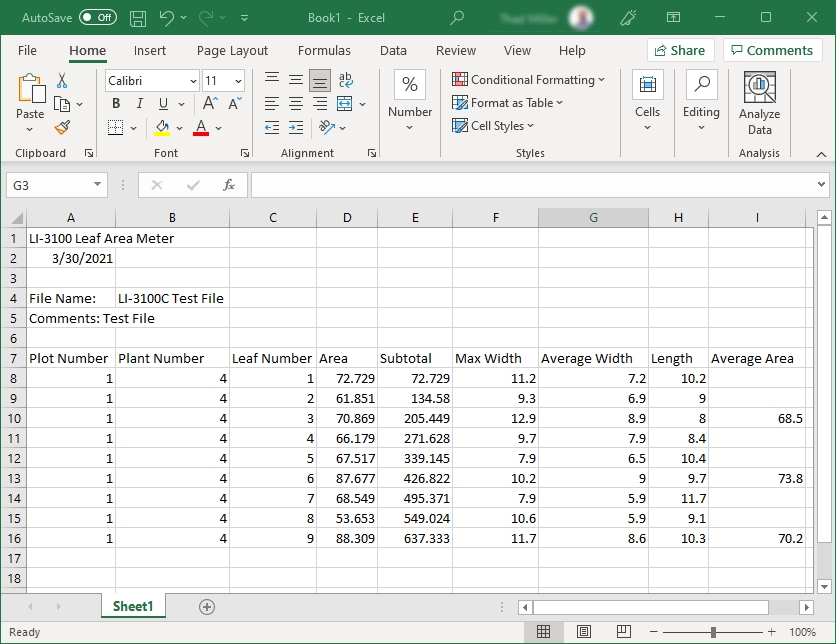This screenshot has width=836, height=644.
Task: Toggle Wrap Text button
Action: point(345,80)
